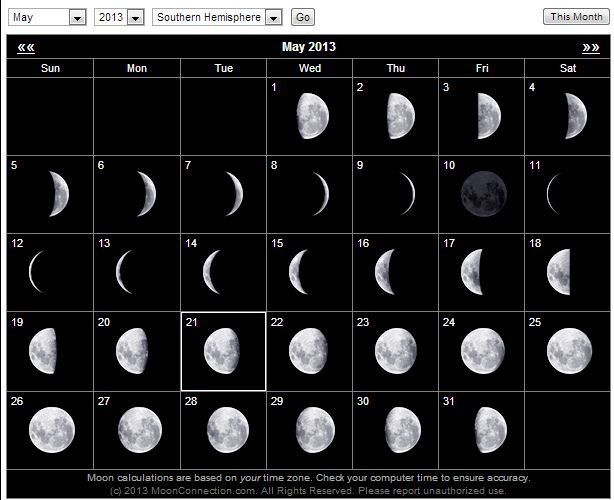Click the moon image for May 28
Viewport: 614px width, 500px height.
228,430
